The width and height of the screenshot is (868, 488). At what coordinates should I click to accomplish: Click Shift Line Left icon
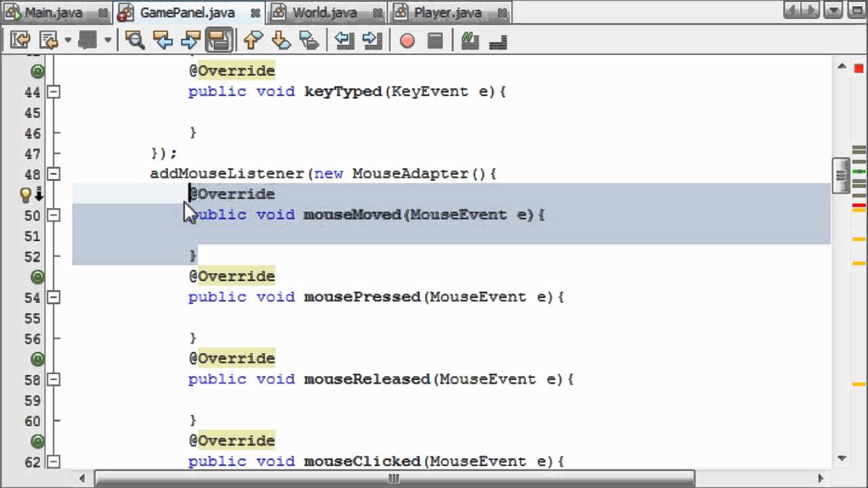click(x=344, y=41)
